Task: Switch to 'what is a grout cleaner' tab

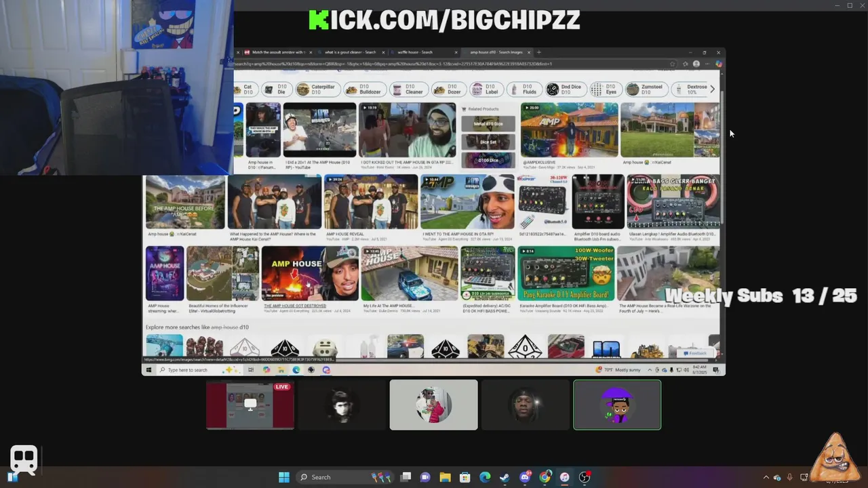Action: pyautogui.click(x=350, y=52)
